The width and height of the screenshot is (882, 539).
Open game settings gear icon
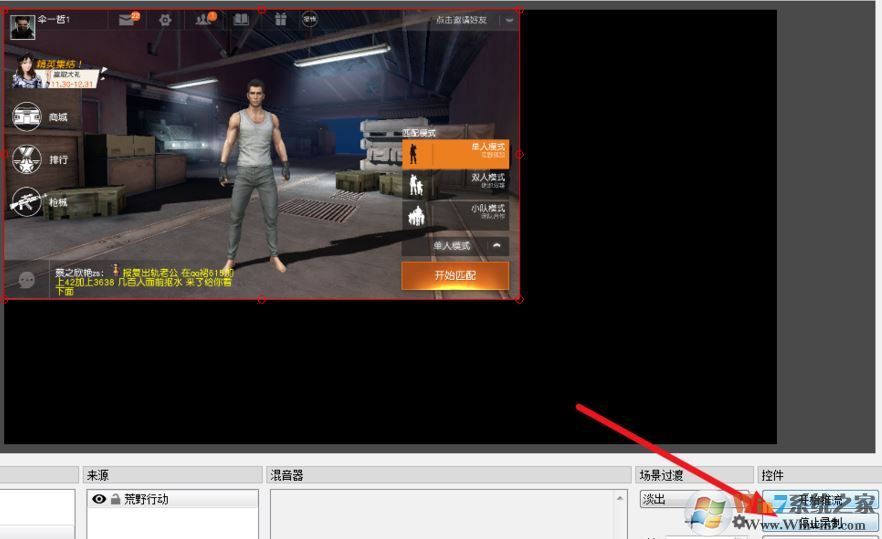(165, 20)
